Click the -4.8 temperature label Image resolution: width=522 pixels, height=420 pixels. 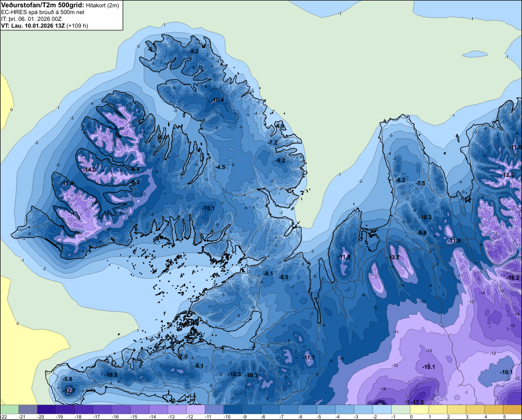click(280, 126)
